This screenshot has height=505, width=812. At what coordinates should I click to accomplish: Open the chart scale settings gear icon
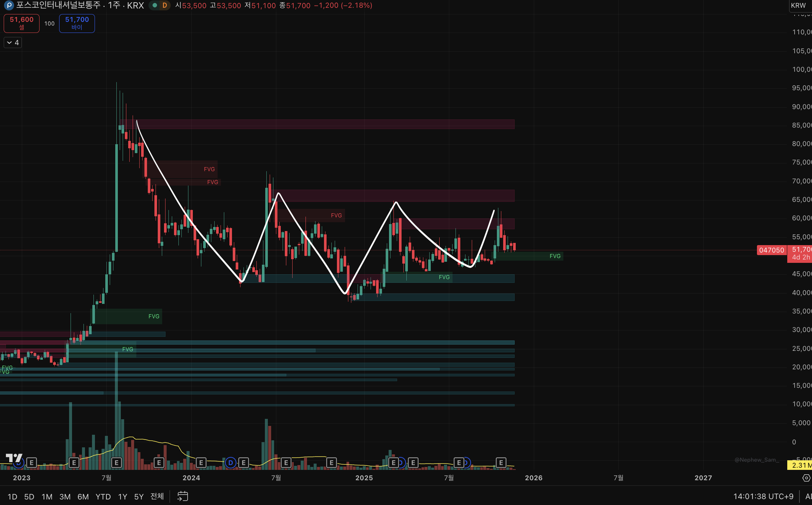pyautogui.click(x=806, y=478)
